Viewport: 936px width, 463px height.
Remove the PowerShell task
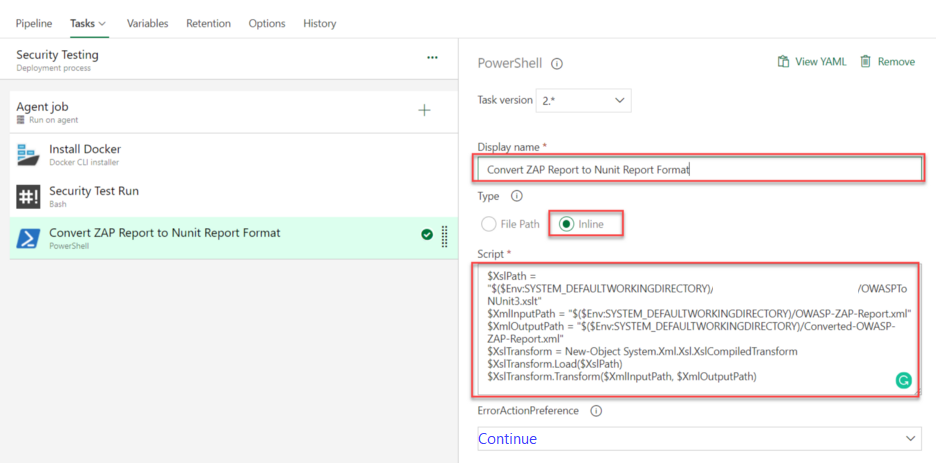tap(887, 62)
